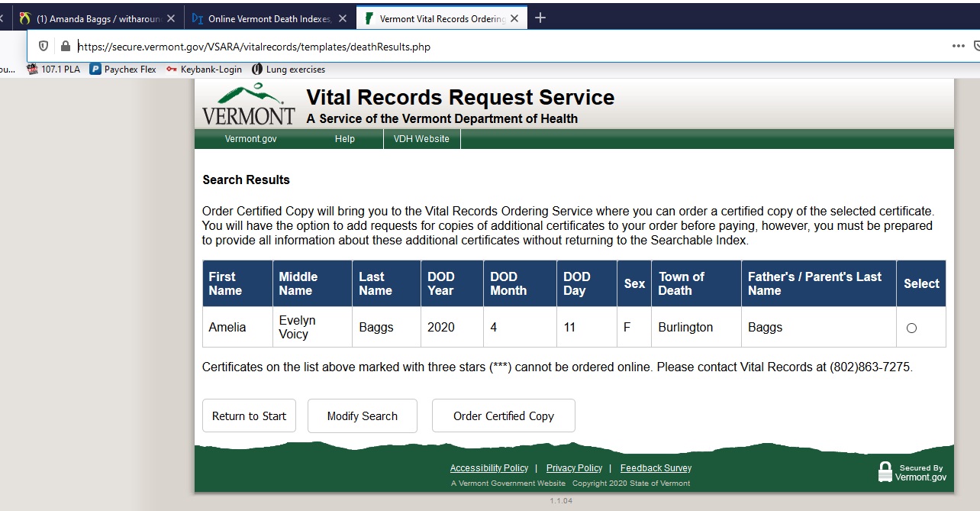980x511 pixels.
Task: Open the Privacy Policy footer link
Action: [574, 468]
